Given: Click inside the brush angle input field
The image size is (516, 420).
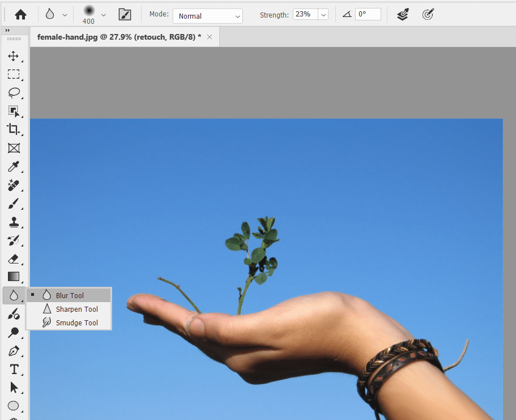Looking at the screenshot, I should point(368,15).
